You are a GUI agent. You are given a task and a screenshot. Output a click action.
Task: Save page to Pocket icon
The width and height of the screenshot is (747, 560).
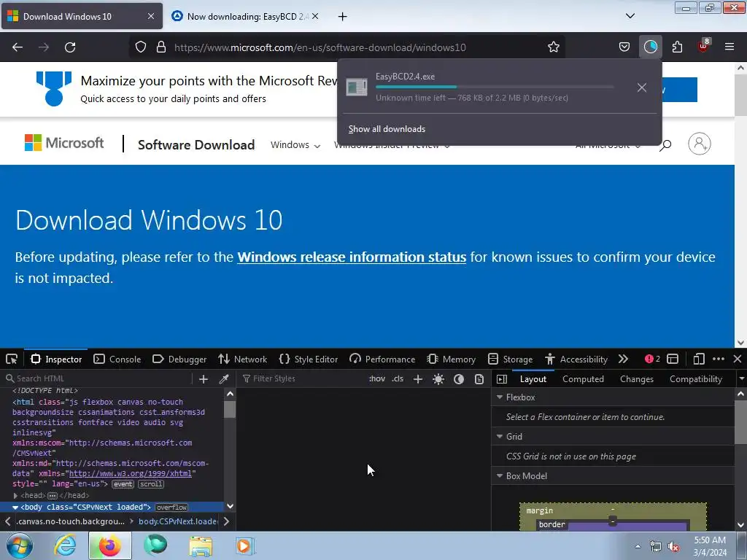[624, 47]
